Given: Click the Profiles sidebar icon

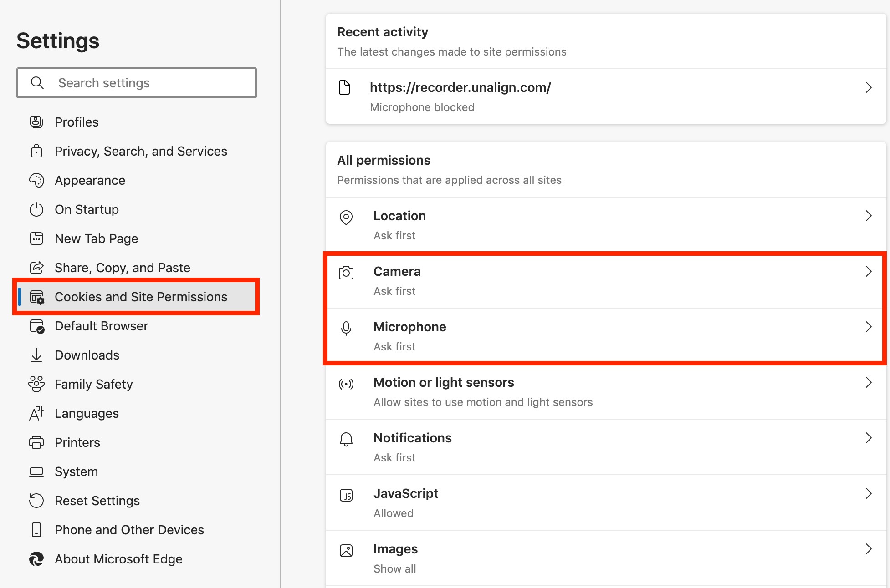Looking at the screenshot, I should [36, 122].
